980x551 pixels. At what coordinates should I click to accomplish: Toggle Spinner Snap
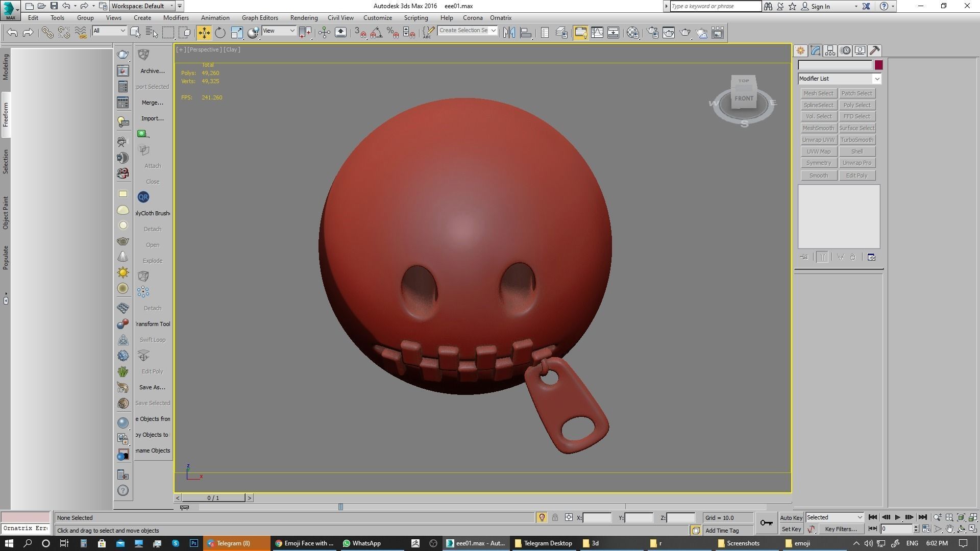(409, 33)
